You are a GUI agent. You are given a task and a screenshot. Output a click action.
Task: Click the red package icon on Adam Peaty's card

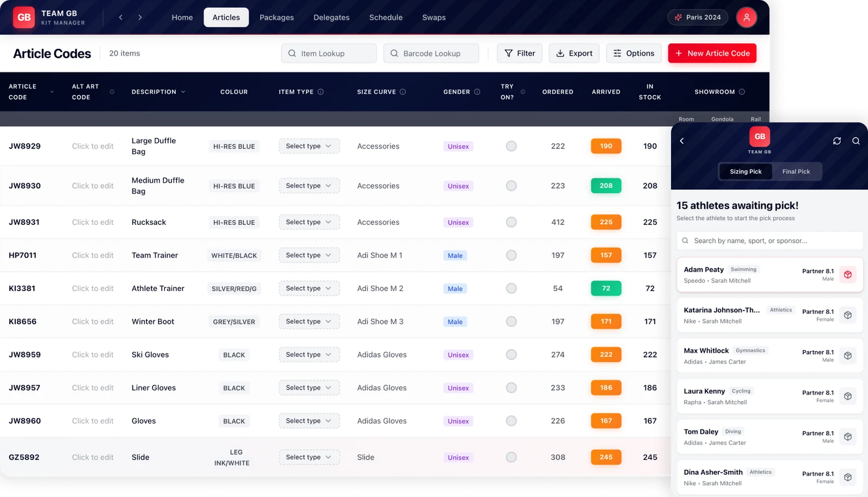click(x=848, y=275)
